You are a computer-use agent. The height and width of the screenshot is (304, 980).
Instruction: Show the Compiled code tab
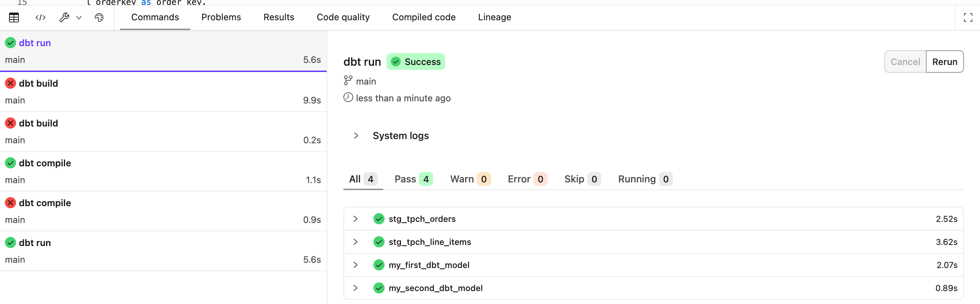point(424,17)
